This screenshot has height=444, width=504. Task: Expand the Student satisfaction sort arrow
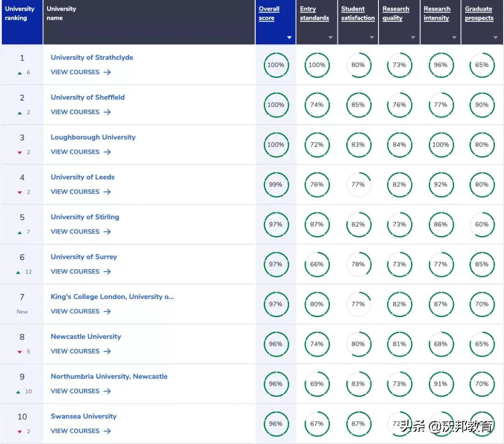tap(372, 37)
